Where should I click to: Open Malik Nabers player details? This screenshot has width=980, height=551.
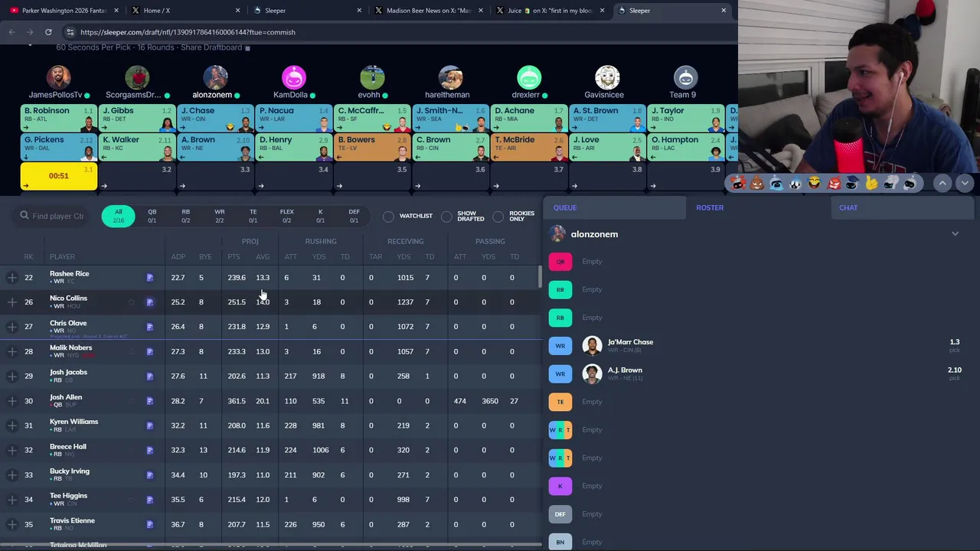tap(70, 347)
